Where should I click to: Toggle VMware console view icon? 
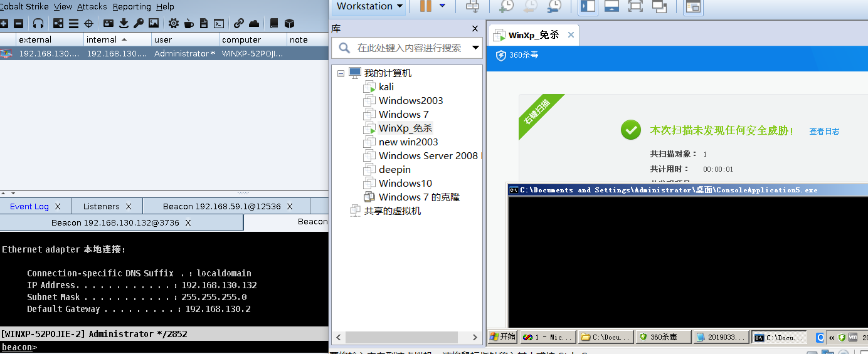pos(693,7)
